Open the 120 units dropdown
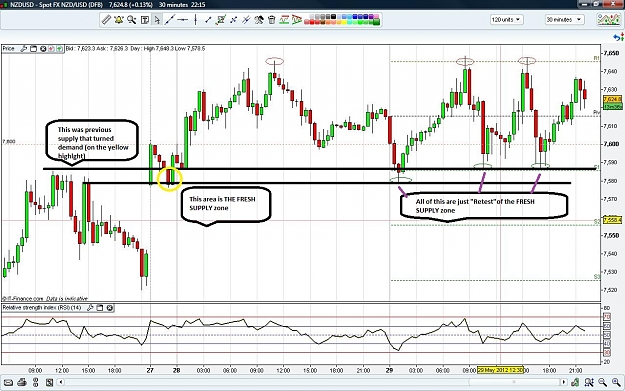 [506, 20]
